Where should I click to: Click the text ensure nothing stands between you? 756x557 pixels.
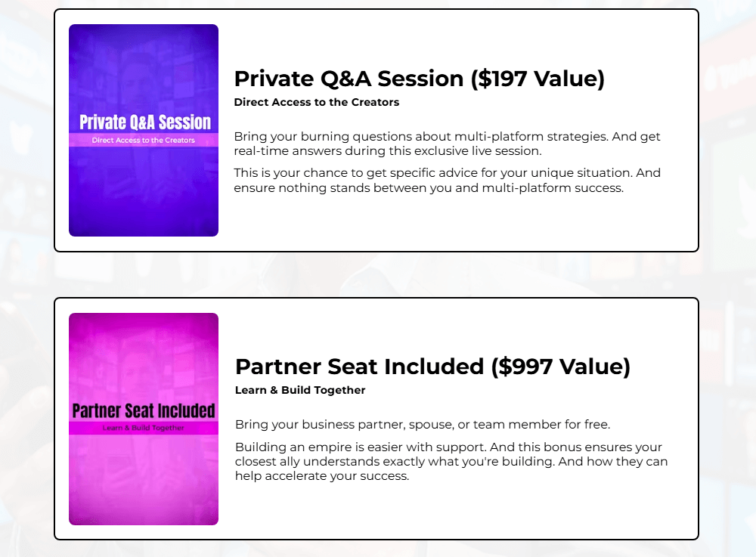coord(342,188)
